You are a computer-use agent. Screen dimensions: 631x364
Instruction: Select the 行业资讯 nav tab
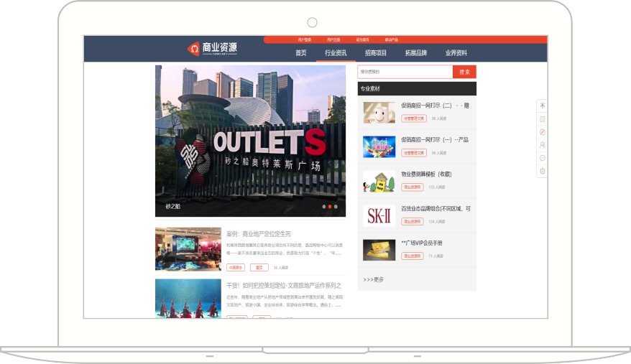336,52
